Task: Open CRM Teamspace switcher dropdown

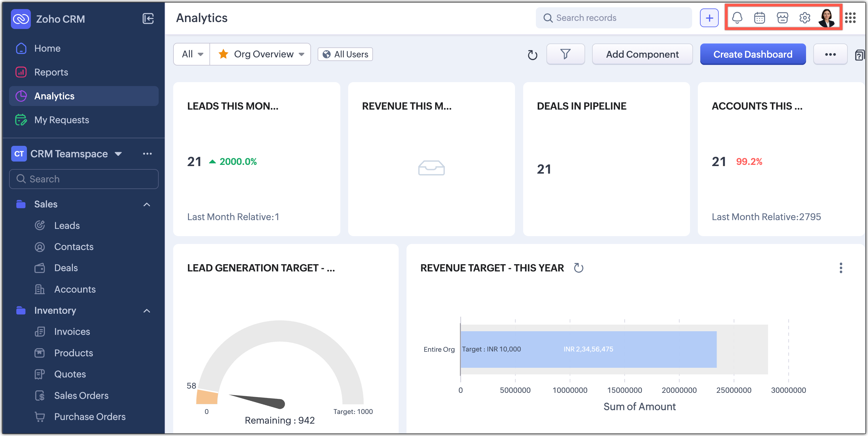Action: [118, 154]
